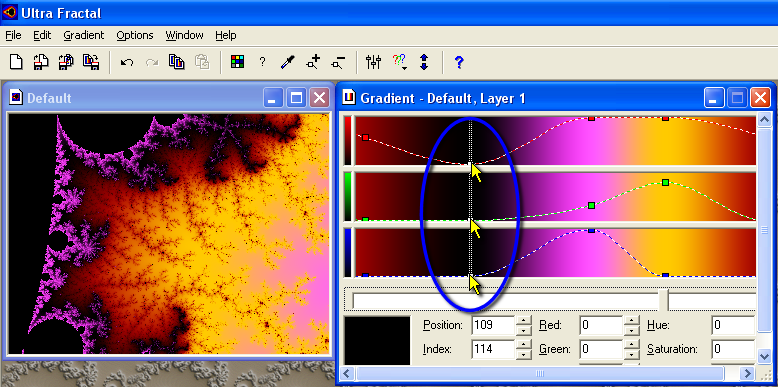
Task: Click the third toolbar icon with paperclip
Action: (x=65, y=62)
